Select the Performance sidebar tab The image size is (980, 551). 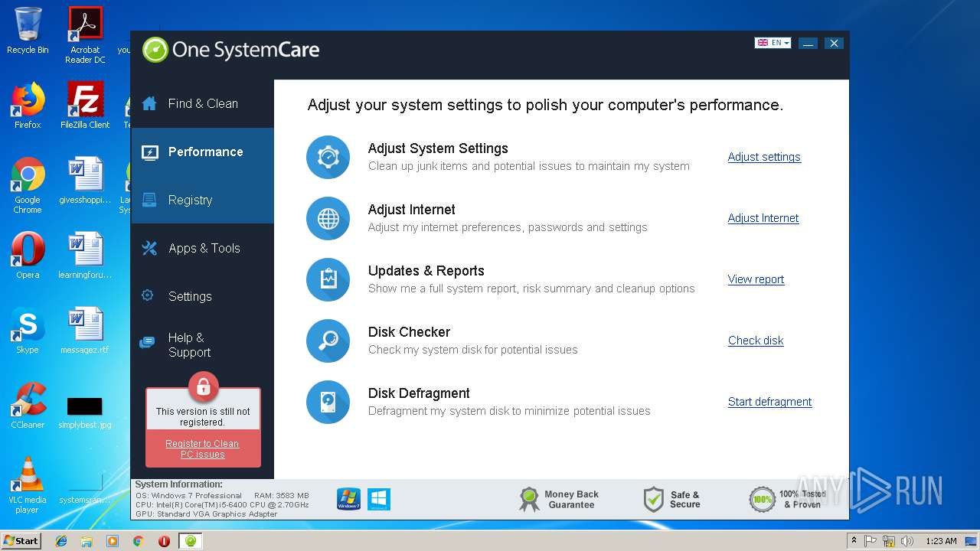click(202, 152)
